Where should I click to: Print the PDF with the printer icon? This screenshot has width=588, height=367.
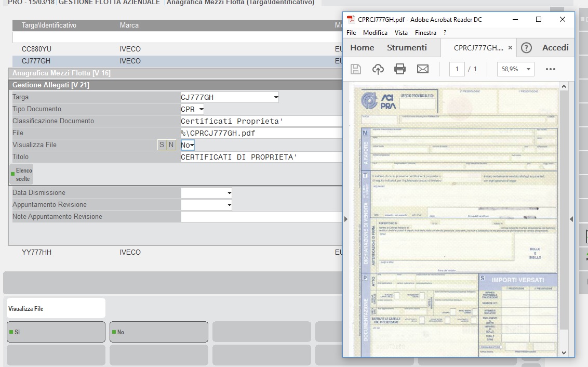click(x=400, y=69)
